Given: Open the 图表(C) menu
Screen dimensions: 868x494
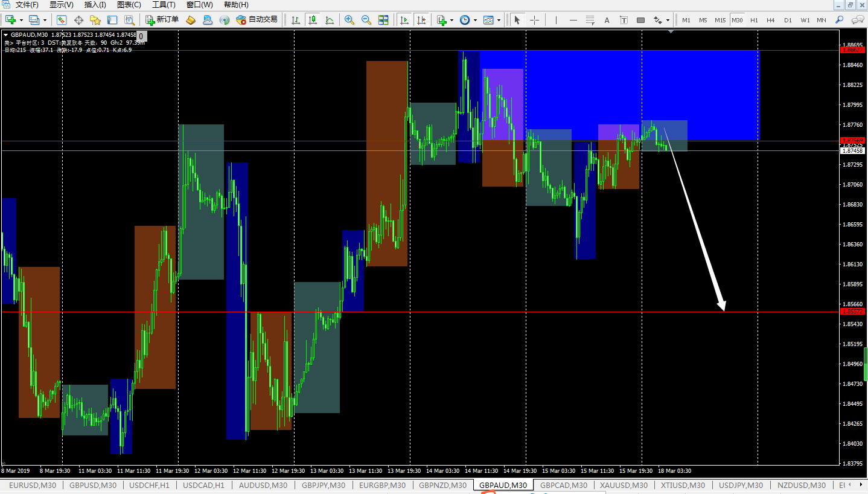Looking at the screenshot, I should click(x=129, y=5).
